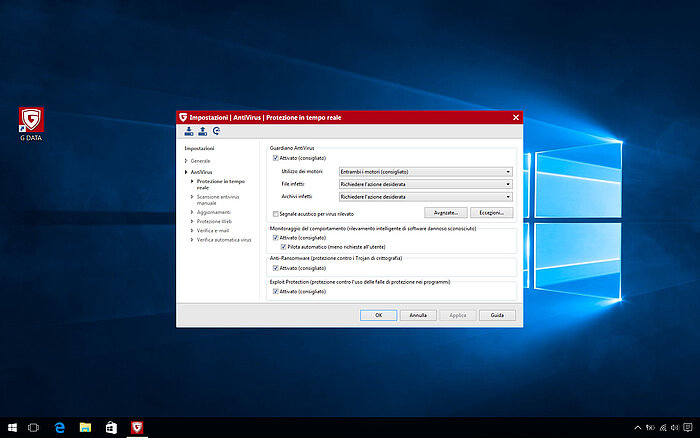Uncheck Attivato under Exploit Protection

point(275,292)
